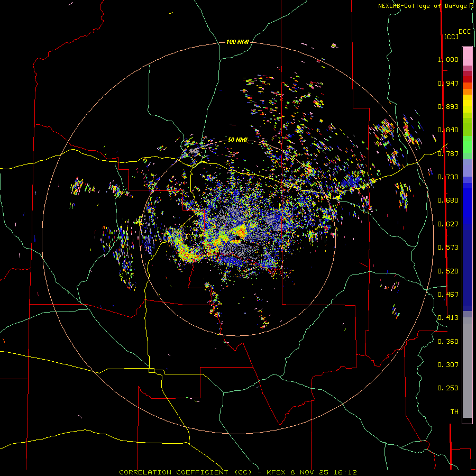Select the 0.573 scale value
This screenshot has height=476, width=476.
[448, 248]
